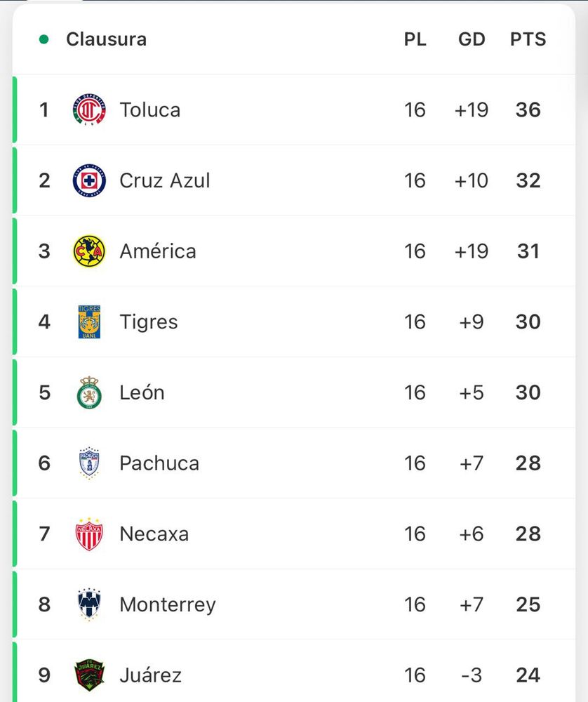Open the Juárez team name link
This screenshot has height=702, width=588.
point(150,675)
